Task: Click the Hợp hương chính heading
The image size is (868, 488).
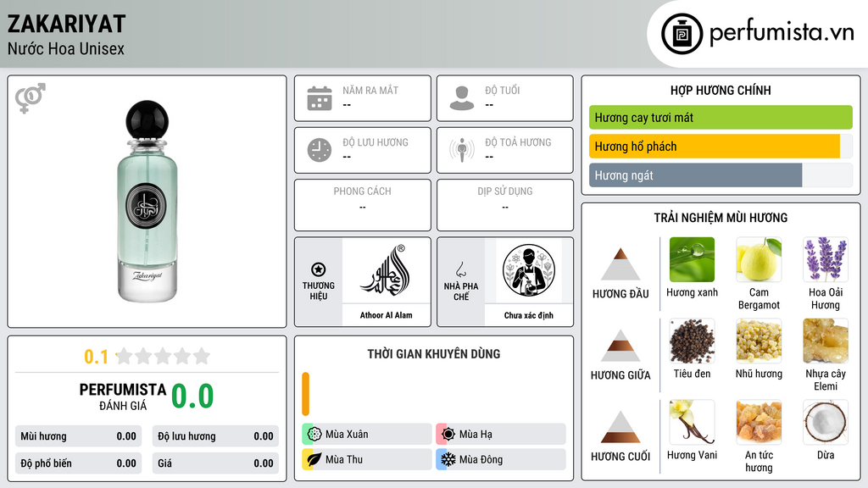Action: [x=721, y=90]
